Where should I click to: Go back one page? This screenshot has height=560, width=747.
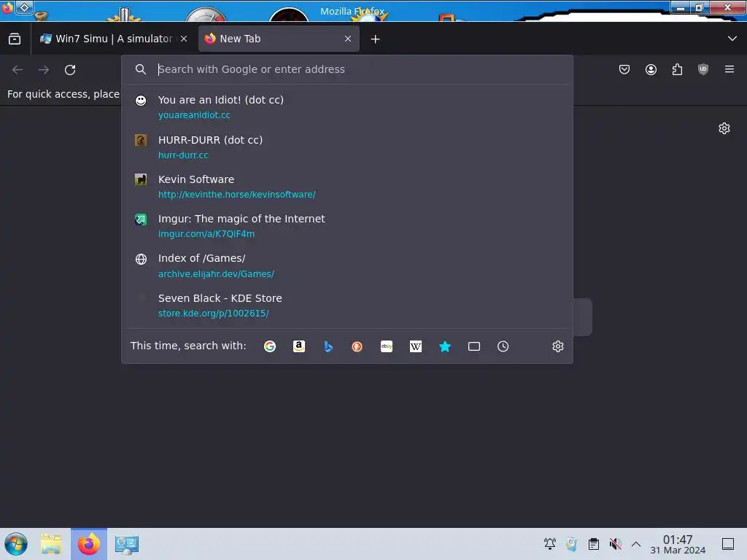click(x=18, y=69)
